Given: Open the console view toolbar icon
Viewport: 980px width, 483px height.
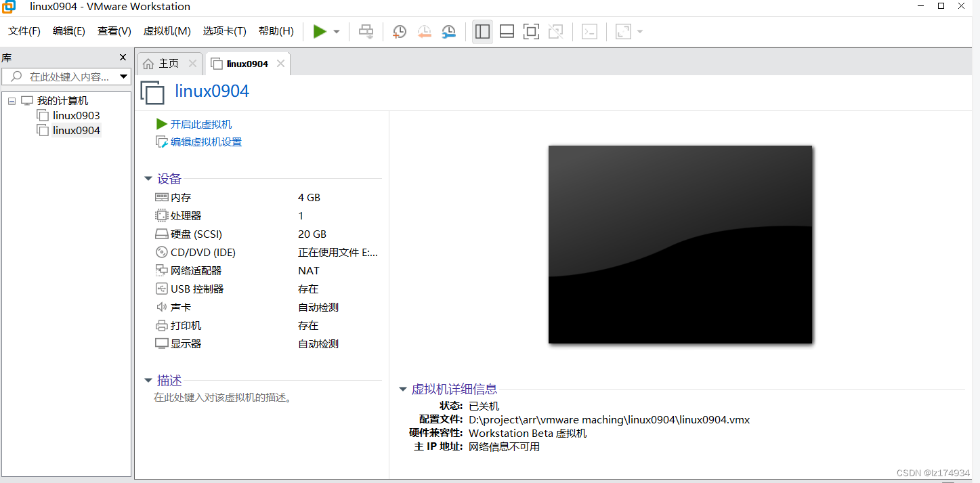Looking at the screenshot, I should click(590, 31).
